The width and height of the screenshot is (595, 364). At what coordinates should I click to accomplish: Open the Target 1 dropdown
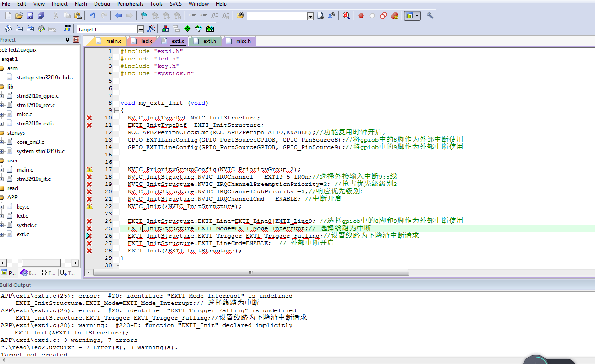coord(141,30)
